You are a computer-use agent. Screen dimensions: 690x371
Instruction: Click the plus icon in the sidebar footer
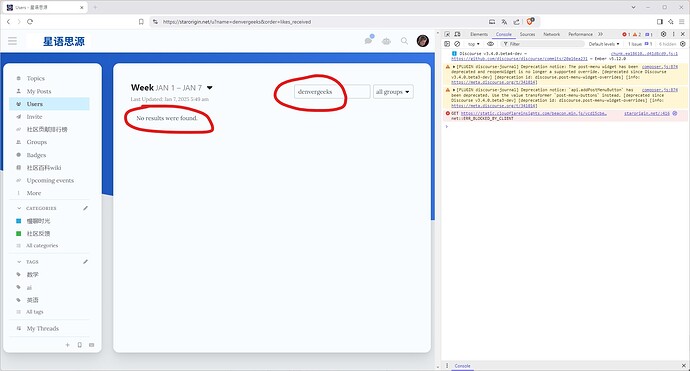(67, 345)
